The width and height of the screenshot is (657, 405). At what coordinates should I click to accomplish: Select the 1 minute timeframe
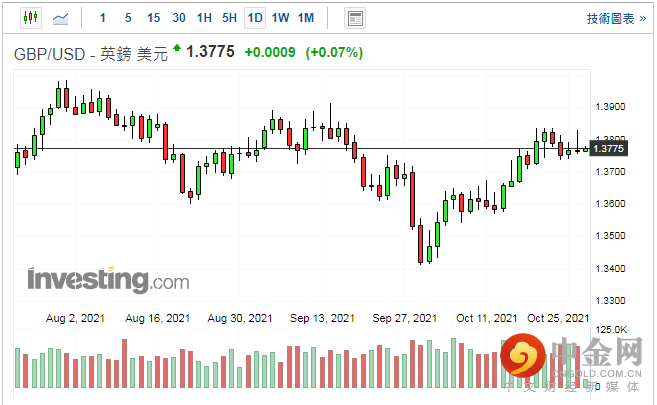coord(104,18)
